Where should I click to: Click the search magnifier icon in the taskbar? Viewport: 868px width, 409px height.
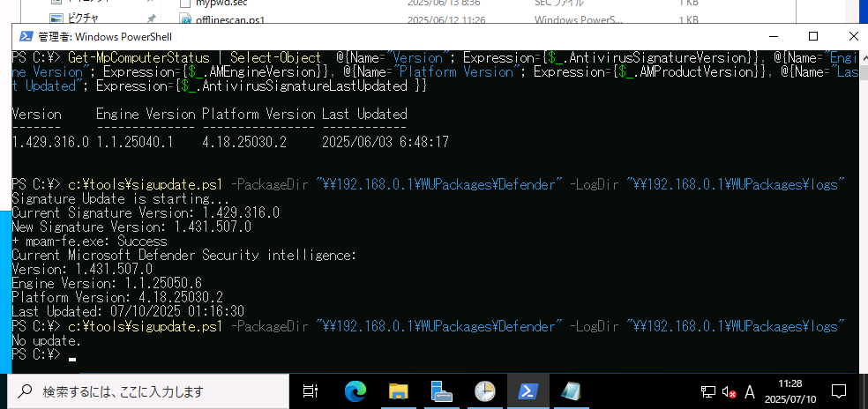click(25, 392)
